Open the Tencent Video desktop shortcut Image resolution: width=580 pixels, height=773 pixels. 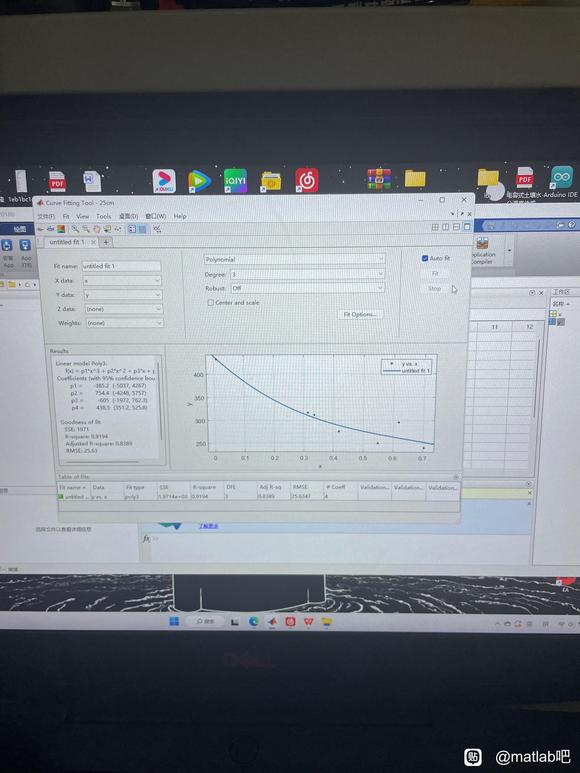pos(199,181)
